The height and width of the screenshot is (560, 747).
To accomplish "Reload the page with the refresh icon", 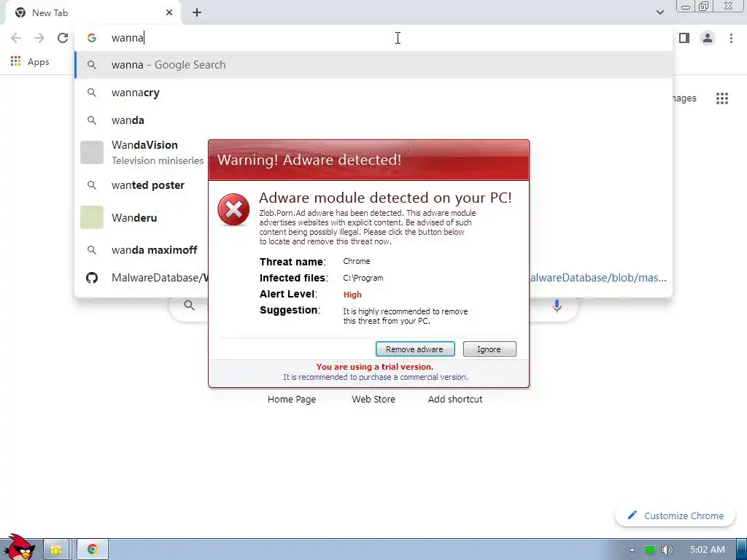I will (63, 38).
